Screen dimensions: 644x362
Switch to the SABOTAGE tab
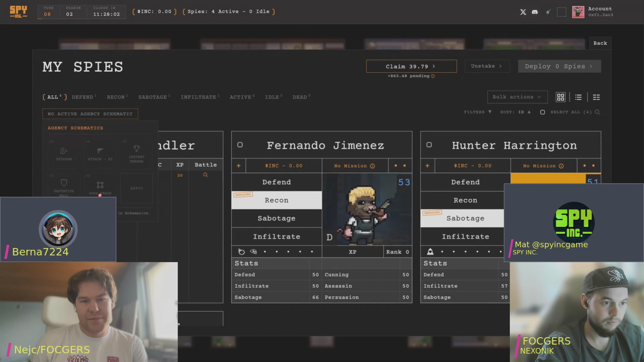point(154,97)
